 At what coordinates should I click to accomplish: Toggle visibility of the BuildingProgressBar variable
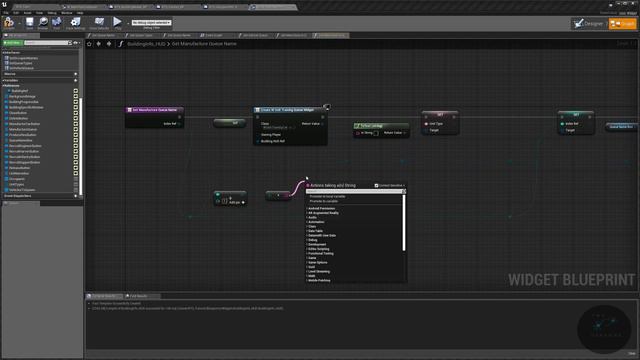(76, 102)
